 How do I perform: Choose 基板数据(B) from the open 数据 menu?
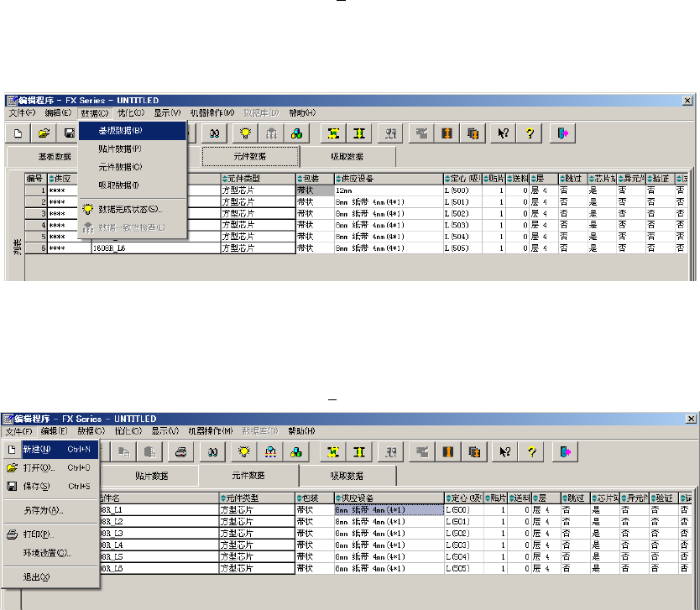[x=133, y=131]
